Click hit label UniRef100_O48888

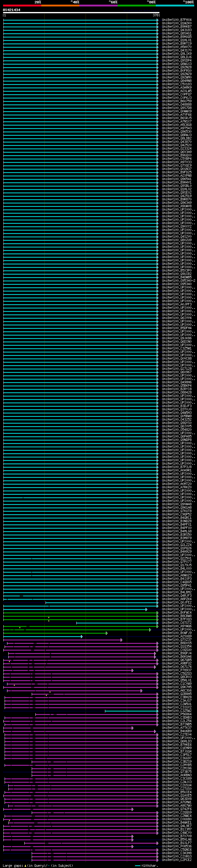click(x=177, y=104)
